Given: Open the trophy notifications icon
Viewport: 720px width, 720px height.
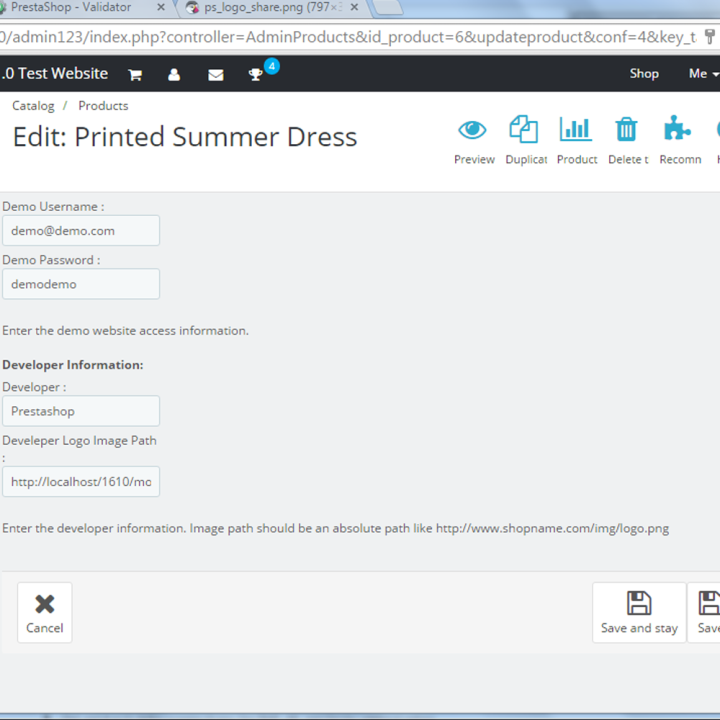Looking at the screenshot, I should coord(255,74).
